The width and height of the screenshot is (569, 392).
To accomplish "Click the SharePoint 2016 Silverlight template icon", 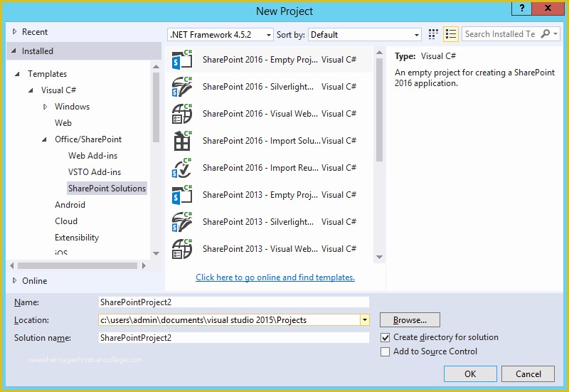I will coord(182,87).
